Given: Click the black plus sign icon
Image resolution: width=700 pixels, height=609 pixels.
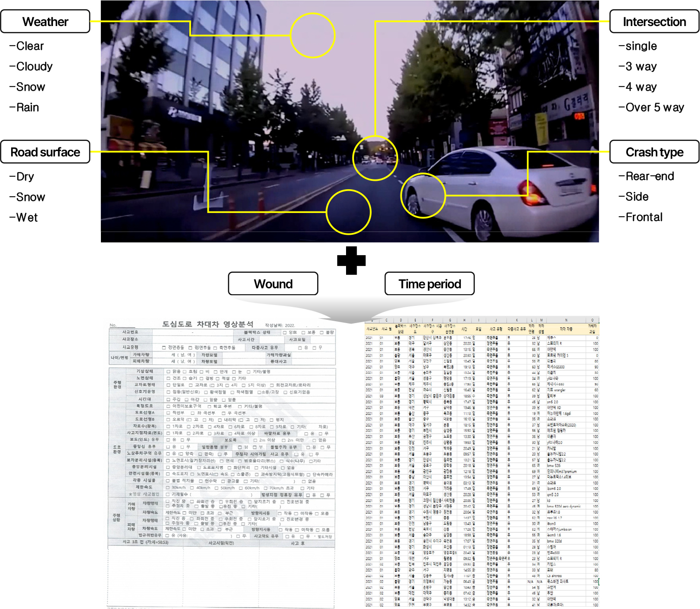Looking at the screenshot, I should [351, 260].
